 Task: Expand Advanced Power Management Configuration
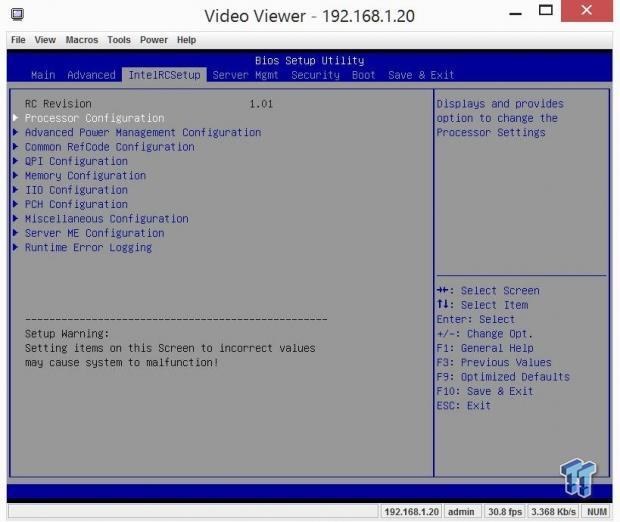click(x=142, y=132)
